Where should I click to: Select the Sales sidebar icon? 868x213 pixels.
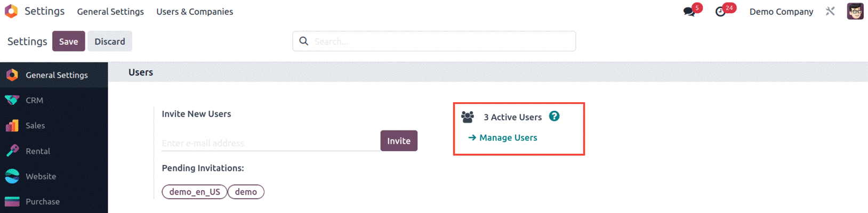(12, 126)
